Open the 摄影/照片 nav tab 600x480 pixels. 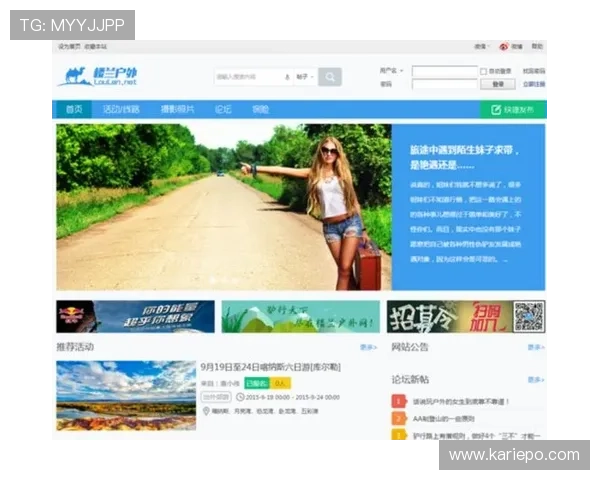(177, 109)
